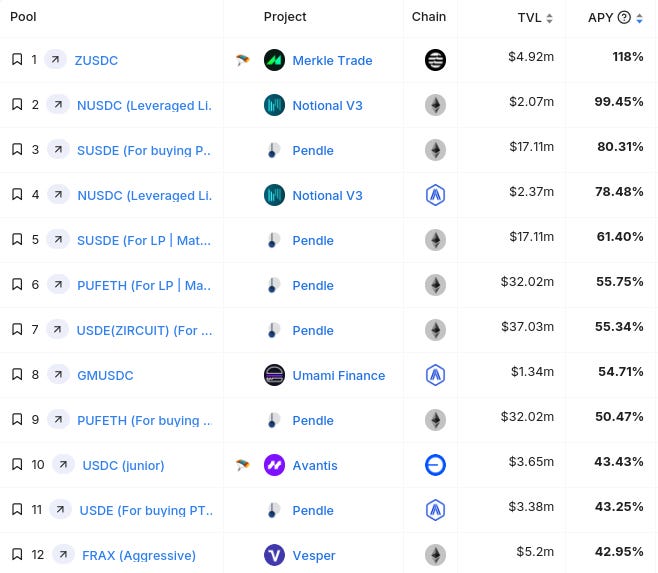Open the Umami Finance project link
Screen dimensions: 658x573
[x=339, y=375]
